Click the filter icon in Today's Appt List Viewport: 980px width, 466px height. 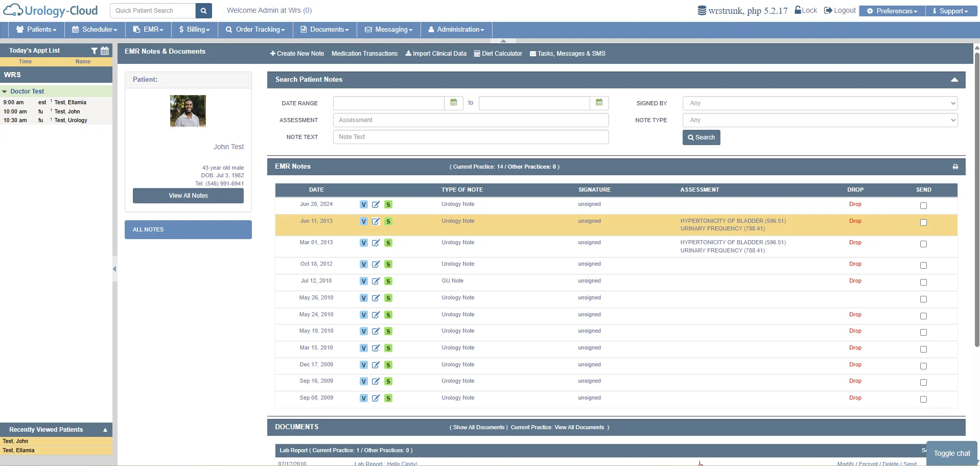coord(94,51)
